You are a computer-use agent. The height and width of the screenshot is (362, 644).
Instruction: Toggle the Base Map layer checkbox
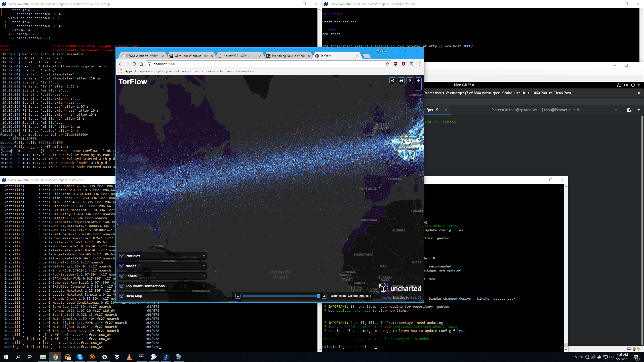122,296
